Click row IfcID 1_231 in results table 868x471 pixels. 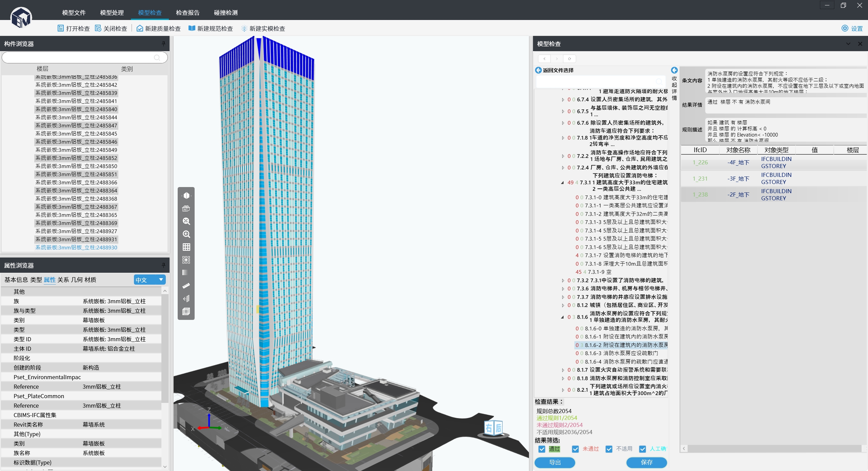point(699,179)
